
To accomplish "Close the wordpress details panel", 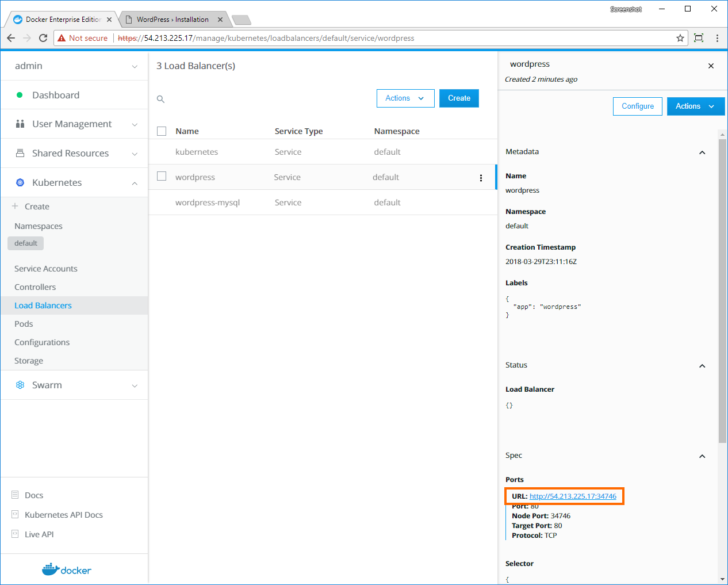I will point(711,66).
